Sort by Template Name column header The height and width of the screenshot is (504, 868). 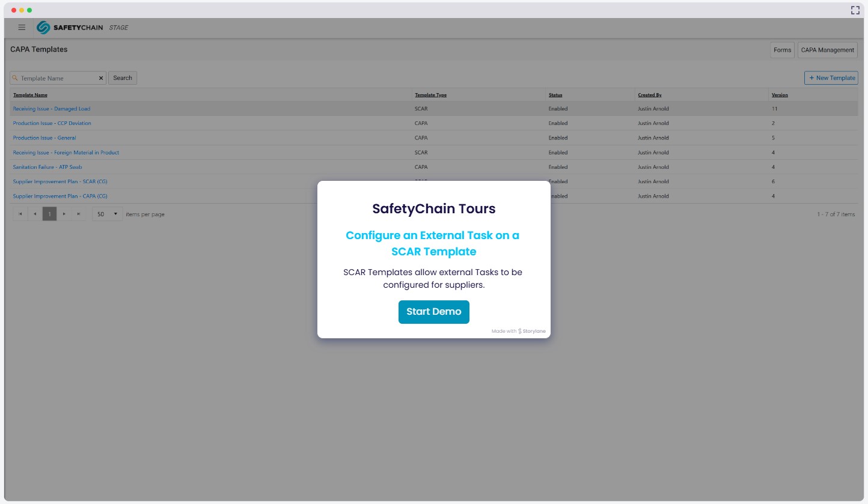point(30,95)
